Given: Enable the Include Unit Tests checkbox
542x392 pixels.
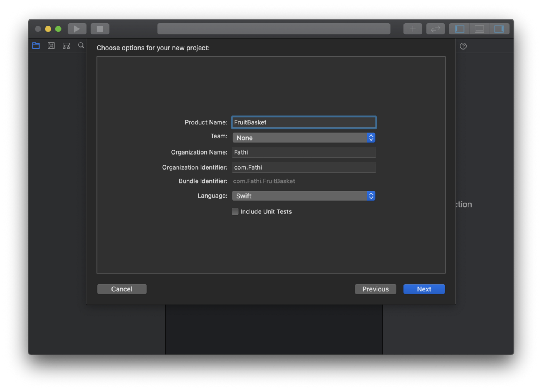Looking at the screenshot, I should pos(235,211).
